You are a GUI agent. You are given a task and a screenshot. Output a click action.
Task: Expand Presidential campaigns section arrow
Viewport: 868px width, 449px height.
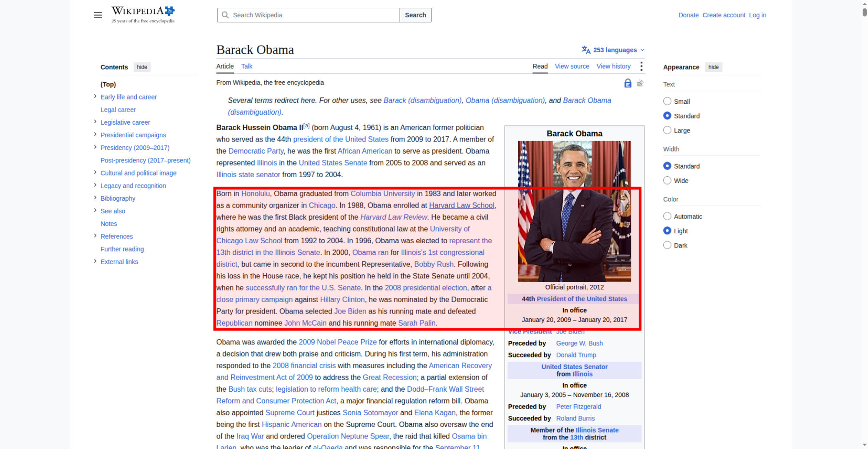(95, 134)
